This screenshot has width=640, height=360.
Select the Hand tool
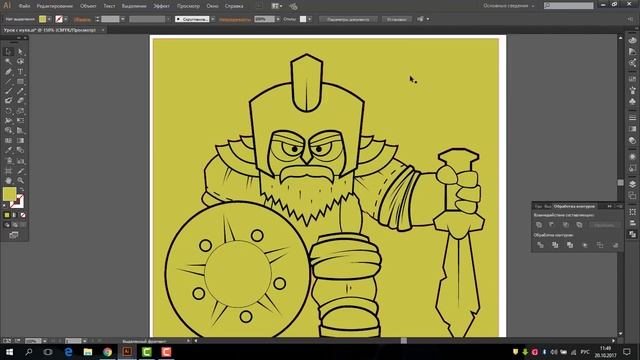[8, 180]
